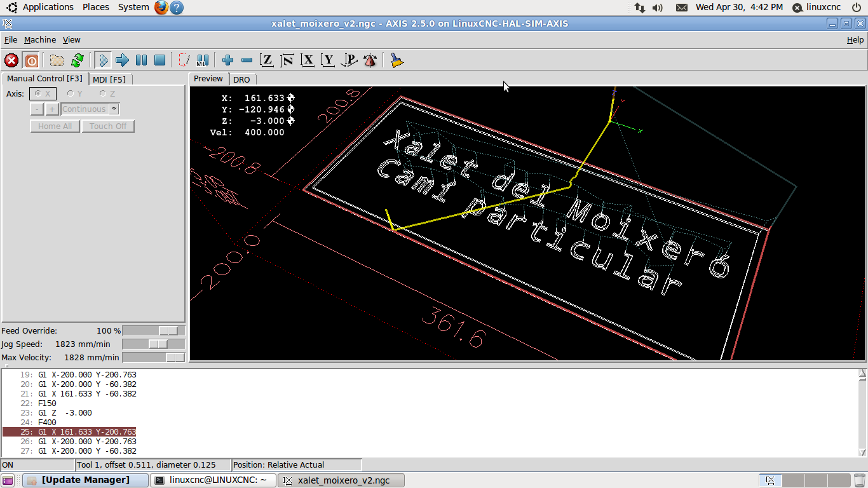
Task: Select the Y axis radio button
Action: point(71,94)
